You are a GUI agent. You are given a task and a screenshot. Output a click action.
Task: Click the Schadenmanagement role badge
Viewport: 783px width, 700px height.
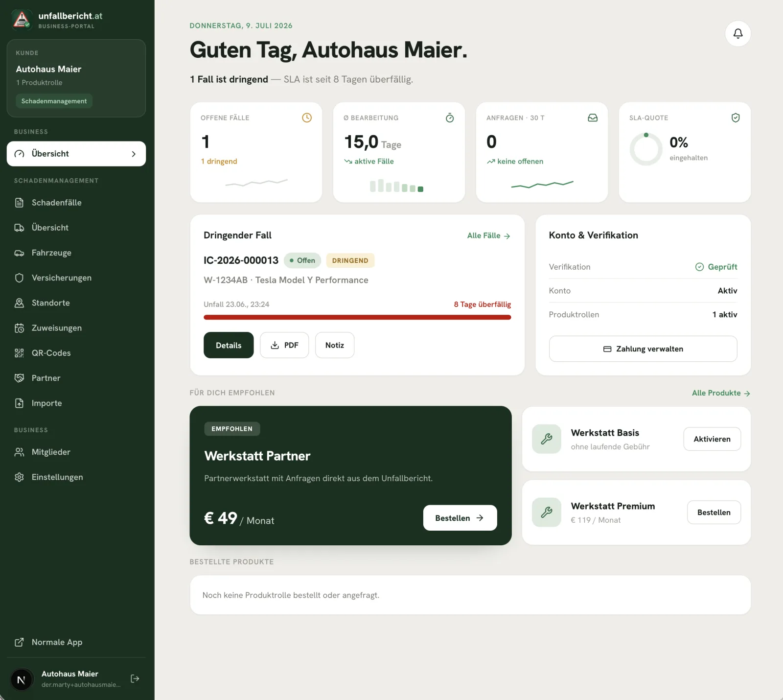point(54,101)
